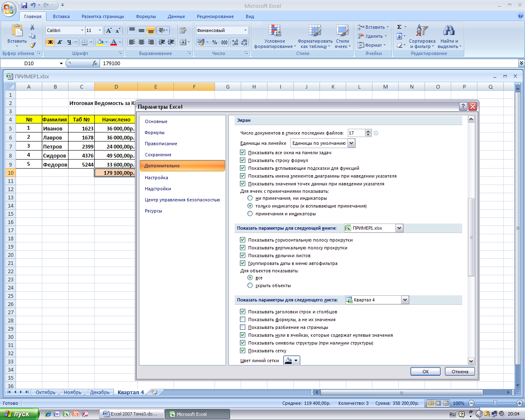Viewport: 525px width, 420px height.
Task: Switch to the Данные ribbon tab
Action: [x=176, y=16]
